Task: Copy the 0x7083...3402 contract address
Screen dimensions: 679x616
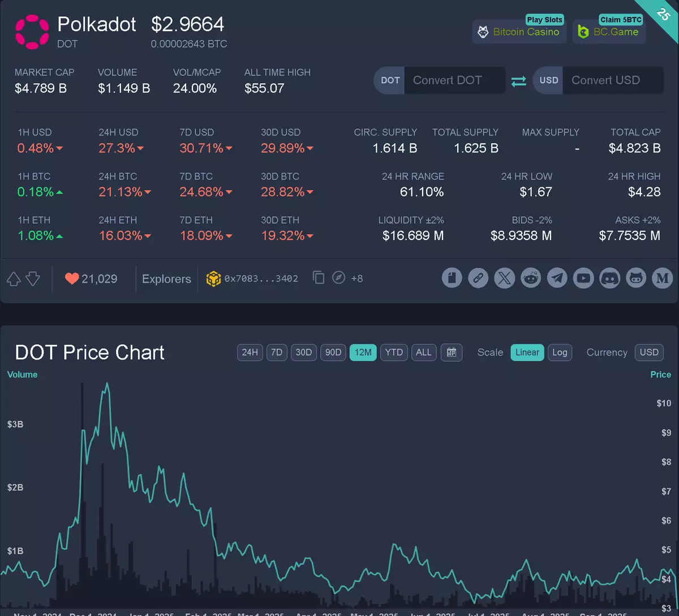Action: pyautogui.click(x=319, y=278)
